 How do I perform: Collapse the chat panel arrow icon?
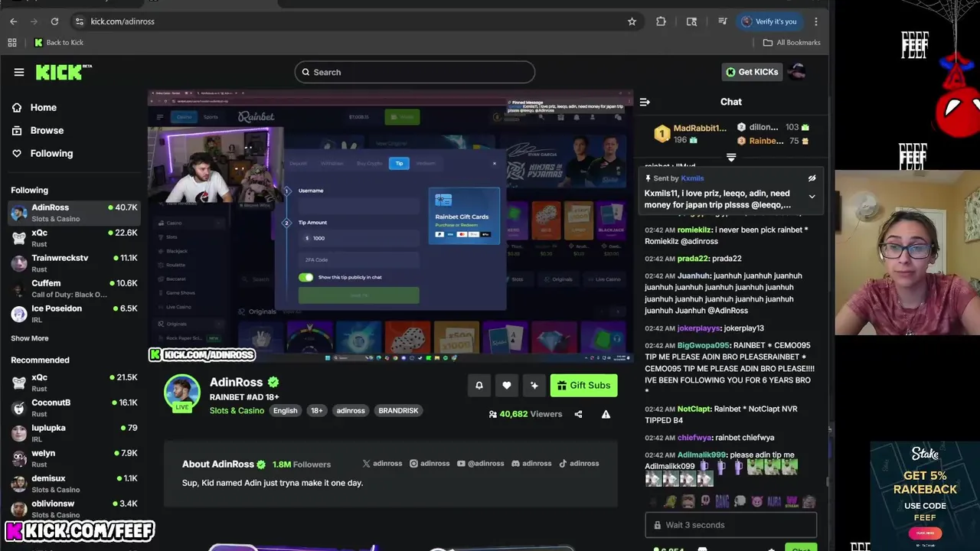click(645, 102)
